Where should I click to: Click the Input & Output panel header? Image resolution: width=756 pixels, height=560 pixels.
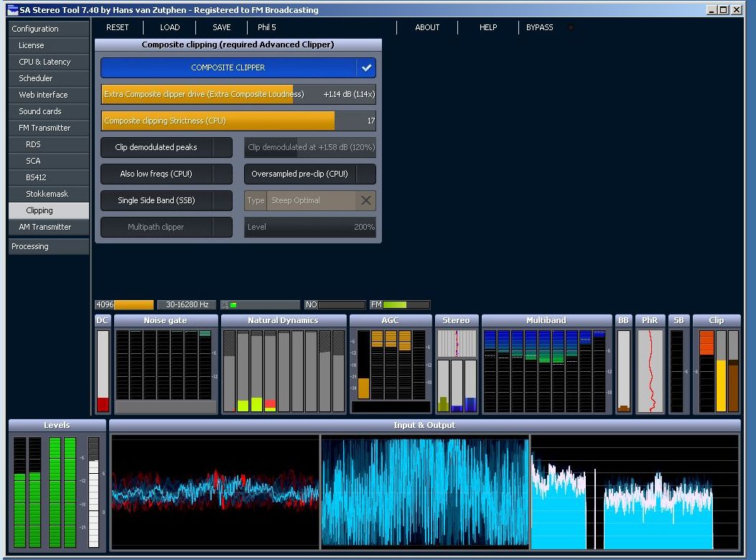[425, 425]
